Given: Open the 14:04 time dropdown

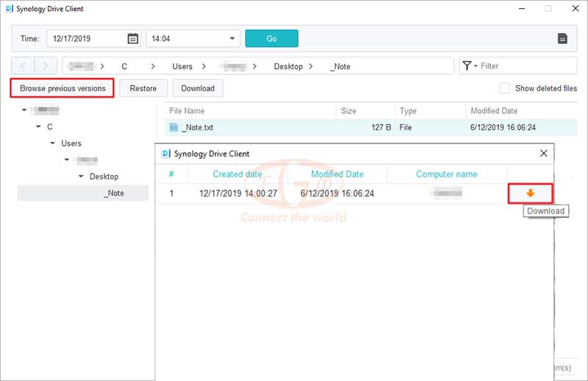Looking at the screenshot, I should point(193,38).
